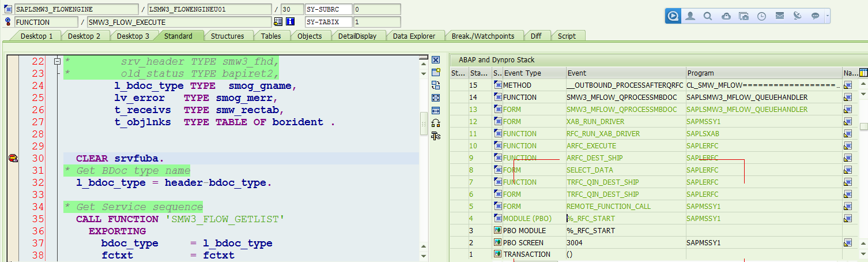This screenshot has height=262, width=868.
Task: Click the maximize horizontally icon with arrows
Action: pyautogui.click(x=436, y=111)
